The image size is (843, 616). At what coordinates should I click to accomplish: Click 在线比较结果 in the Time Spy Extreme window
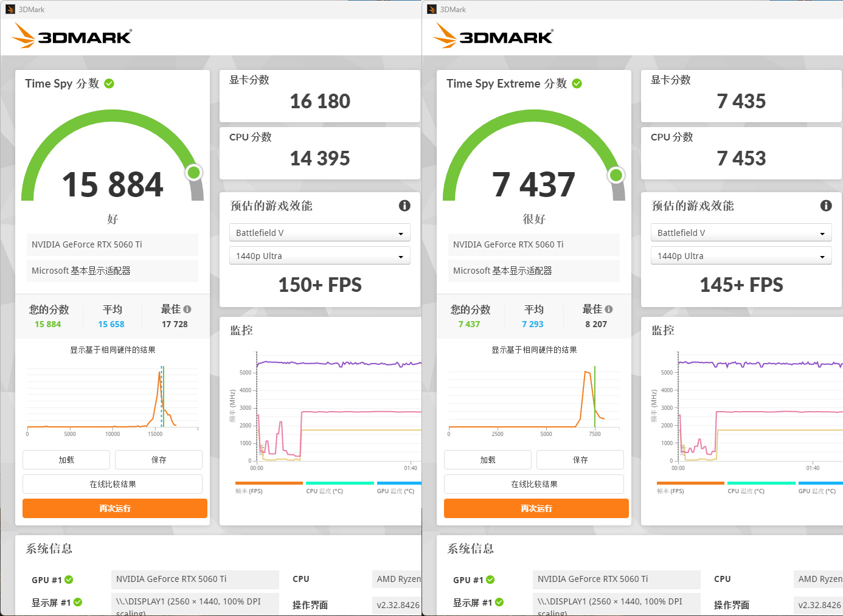(534, 484)
